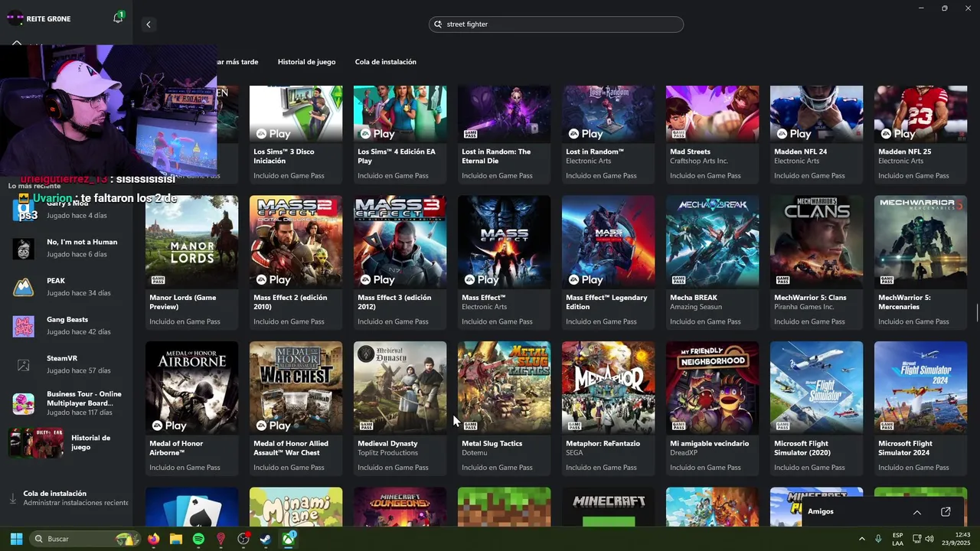Open Los Sims 3 Disco Iniciación card
The image size is (980, 551).
pos(296,135)
